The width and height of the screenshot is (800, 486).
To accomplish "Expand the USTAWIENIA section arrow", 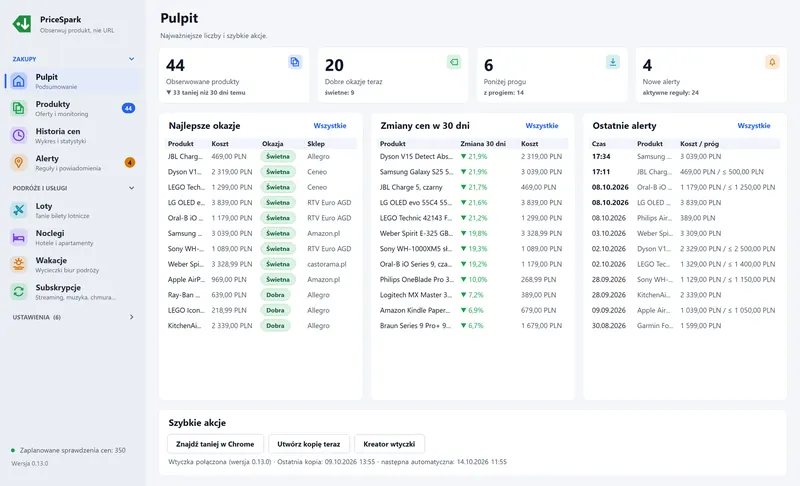I will pyautogui.click(x=132, y=317).
